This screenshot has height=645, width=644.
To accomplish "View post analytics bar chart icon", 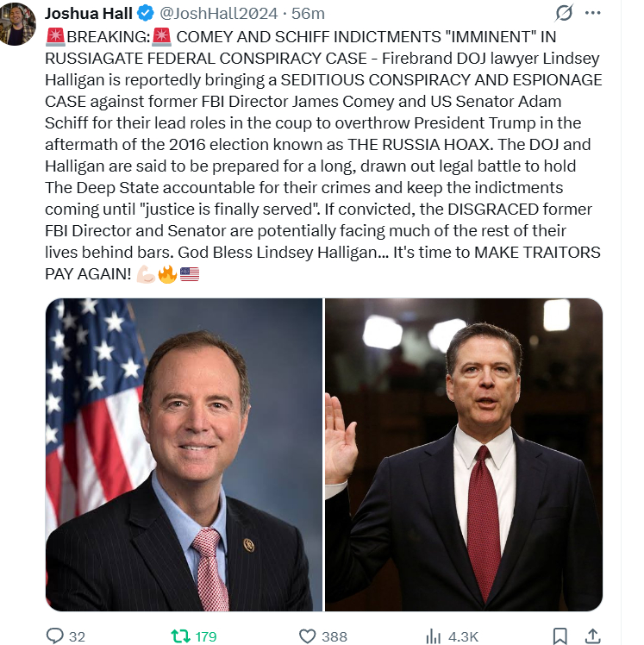I will [434, 636].
